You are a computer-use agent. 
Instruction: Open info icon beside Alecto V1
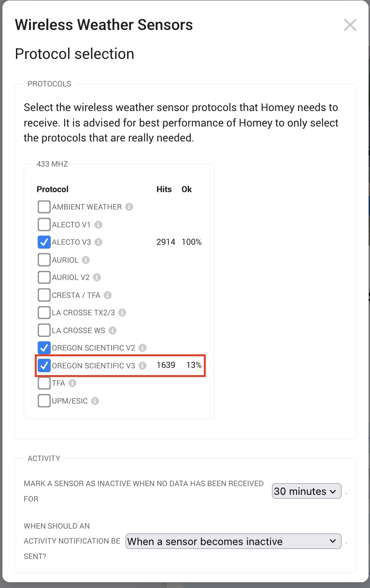coord(99,224)
